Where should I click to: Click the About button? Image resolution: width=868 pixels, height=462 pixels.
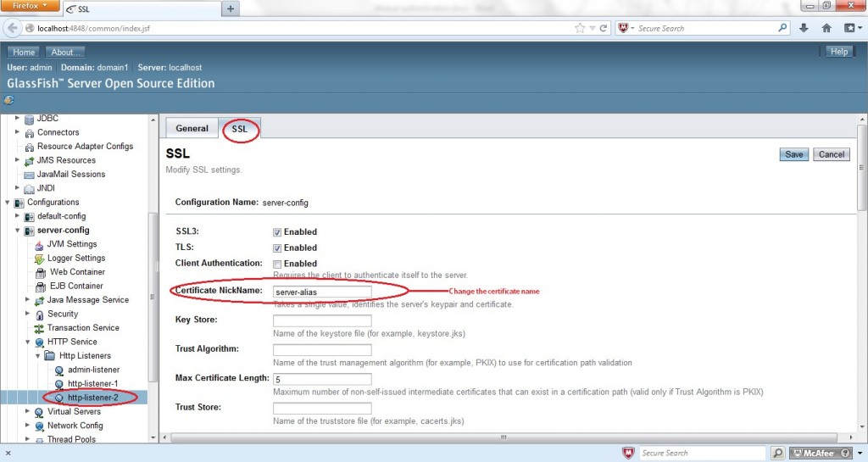coord(64,52)
